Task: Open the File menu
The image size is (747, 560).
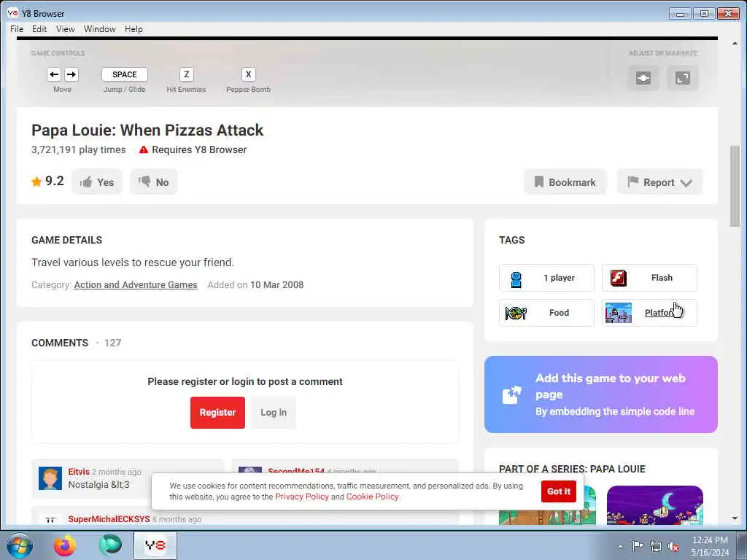Action: point(17,29)
